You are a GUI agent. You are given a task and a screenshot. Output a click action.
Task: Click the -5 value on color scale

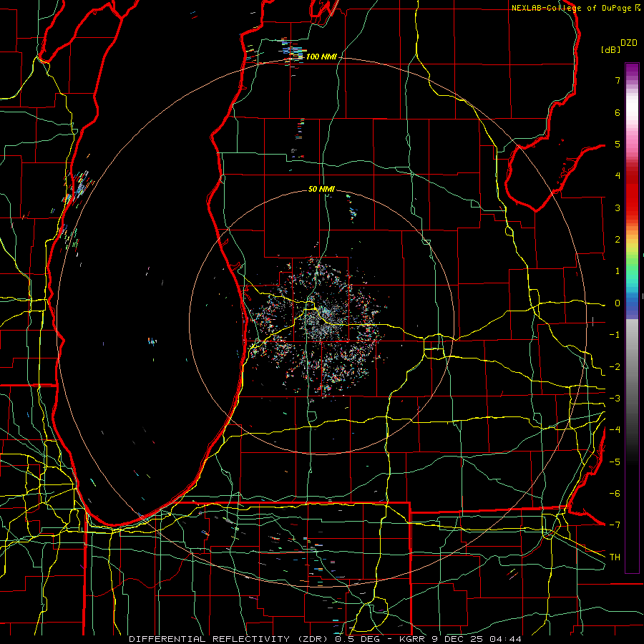(615, 462)
